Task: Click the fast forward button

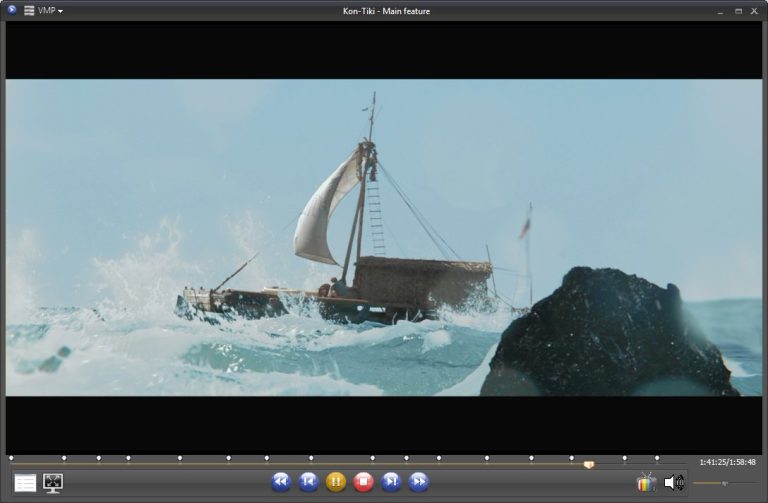Action: click(x=419, y=482)
